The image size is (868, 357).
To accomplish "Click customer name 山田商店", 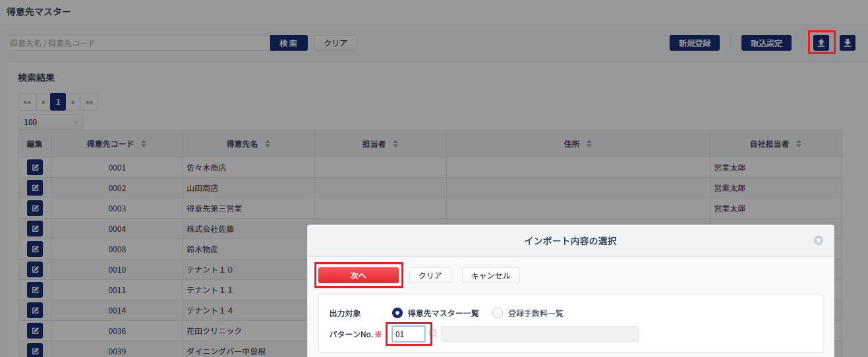I will click(203, 188).
